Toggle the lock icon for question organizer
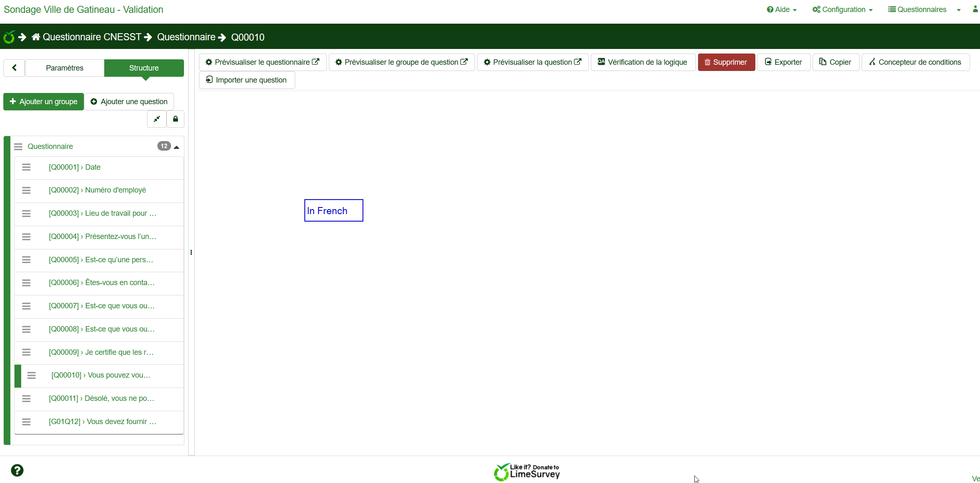Image resolution: width=980 pixels, height=483 pixels. [x=176, y=119]
